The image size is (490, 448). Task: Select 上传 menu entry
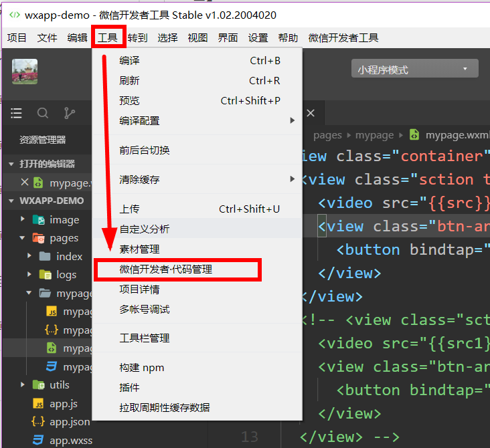click(197, 209)
